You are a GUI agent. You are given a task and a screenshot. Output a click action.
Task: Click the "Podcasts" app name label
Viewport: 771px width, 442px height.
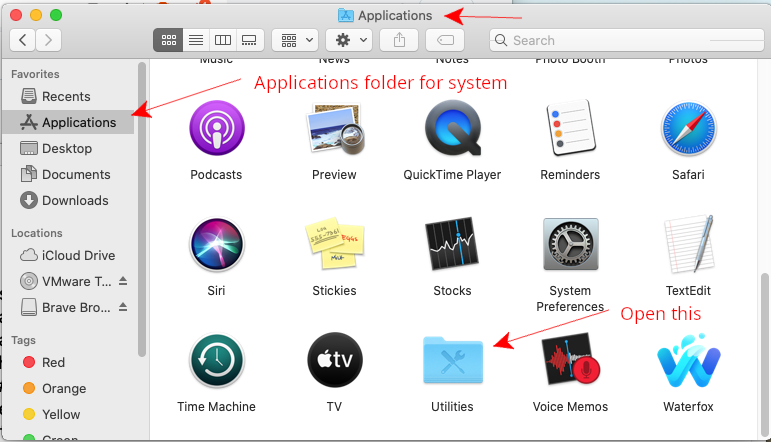(x=216, y=175)
